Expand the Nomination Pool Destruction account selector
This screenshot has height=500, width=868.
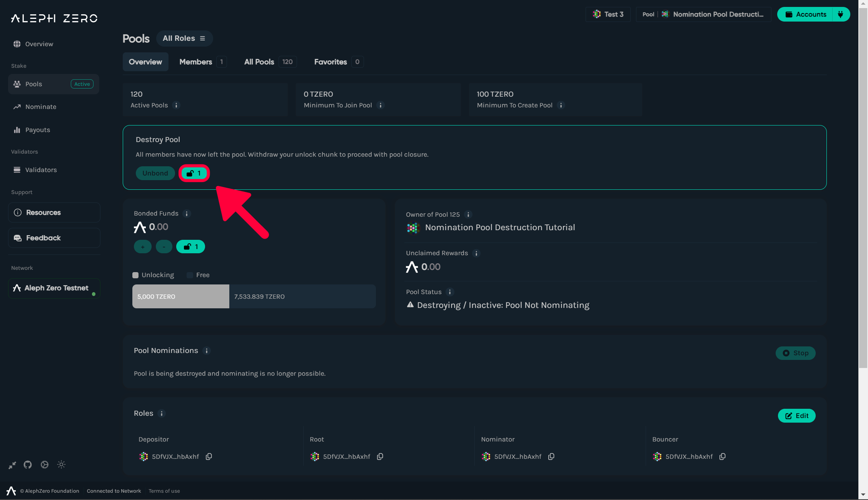coord(703,14)
